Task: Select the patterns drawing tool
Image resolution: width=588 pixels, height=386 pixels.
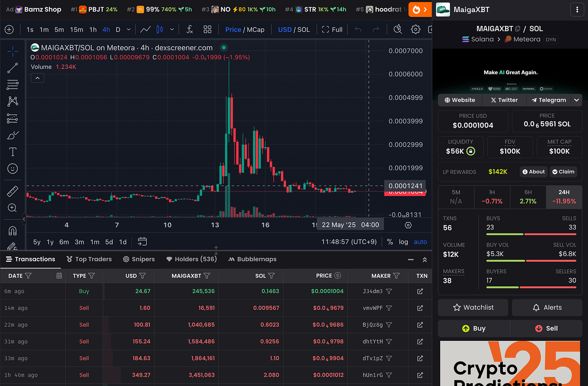Action: [13, 101]
